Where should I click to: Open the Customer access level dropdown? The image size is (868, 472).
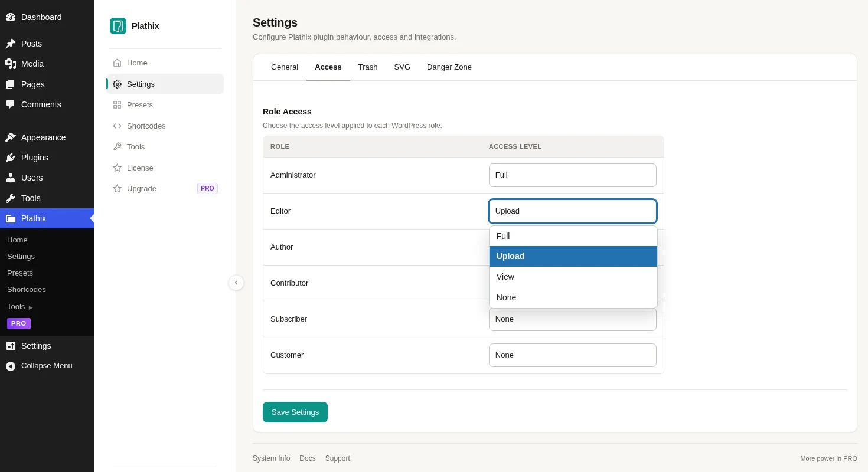pos(573,355)
